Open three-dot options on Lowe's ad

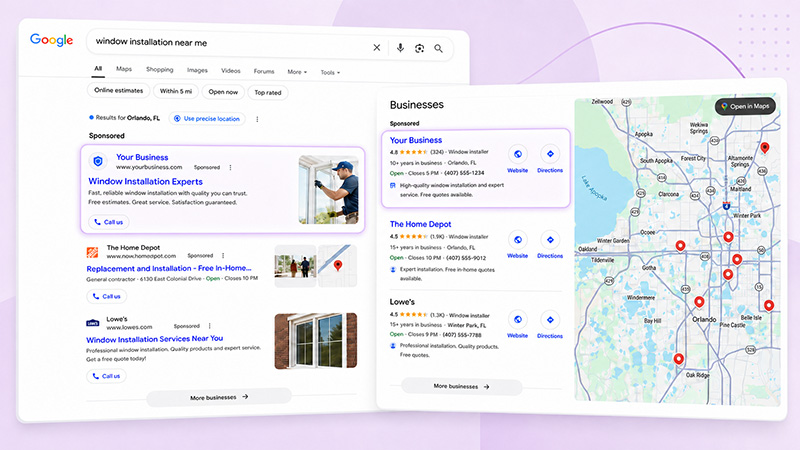[210, 326]
